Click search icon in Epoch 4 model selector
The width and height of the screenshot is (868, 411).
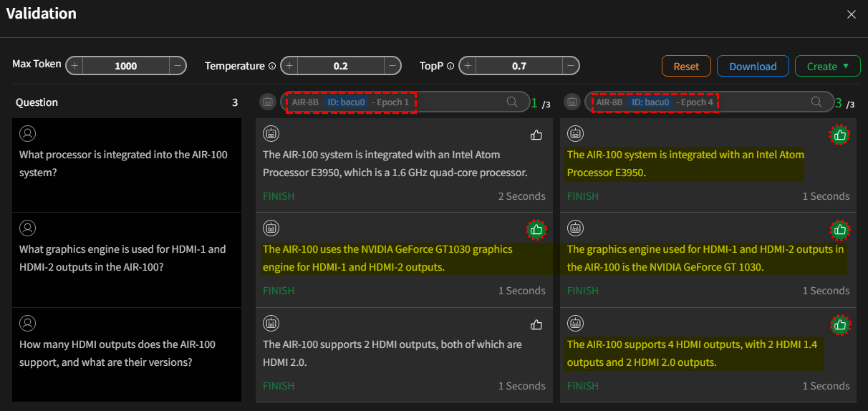click(816, 102)
